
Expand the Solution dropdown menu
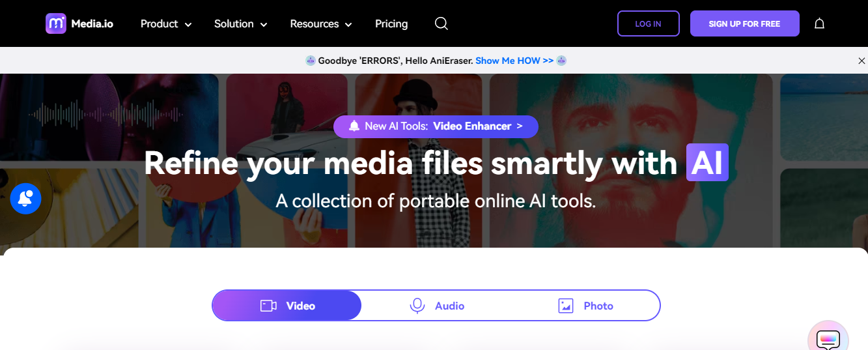point(240,23)
